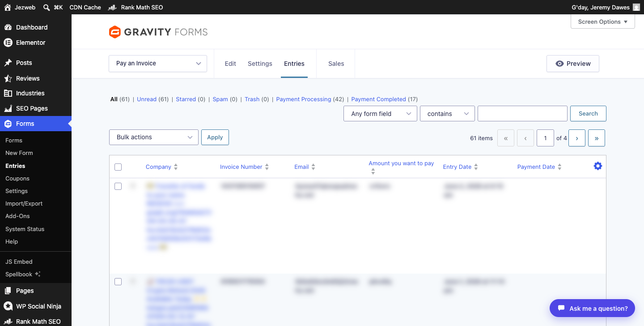Click the Gravity Forms logo
The width and height of the screenshot is (644, 326).
pyautogui.click(x=158, y=32)
